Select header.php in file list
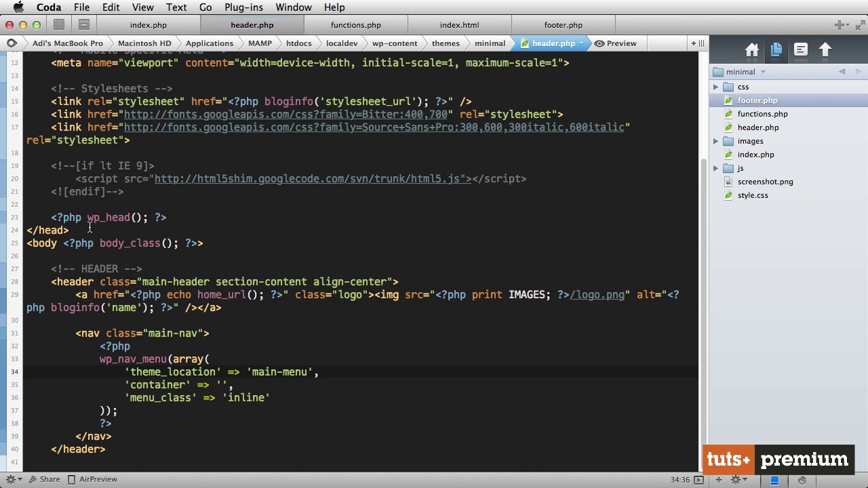The width and height of the screenshot is (868, 488). click(x=789, y=127)
